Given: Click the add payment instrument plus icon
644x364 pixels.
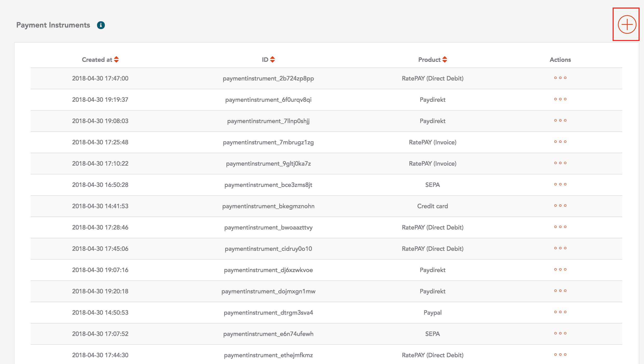Looking at the screenshot, I should [627, 25].
